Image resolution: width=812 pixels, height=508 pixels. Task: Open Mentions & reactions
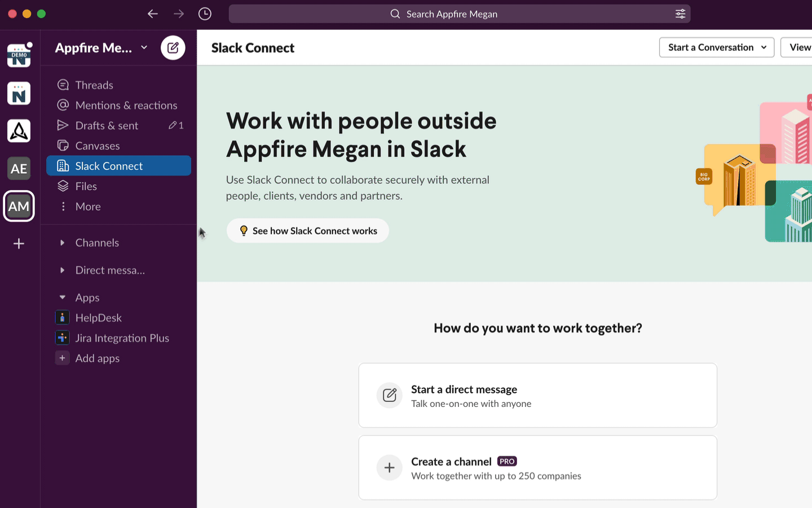[x=118, y=105]
